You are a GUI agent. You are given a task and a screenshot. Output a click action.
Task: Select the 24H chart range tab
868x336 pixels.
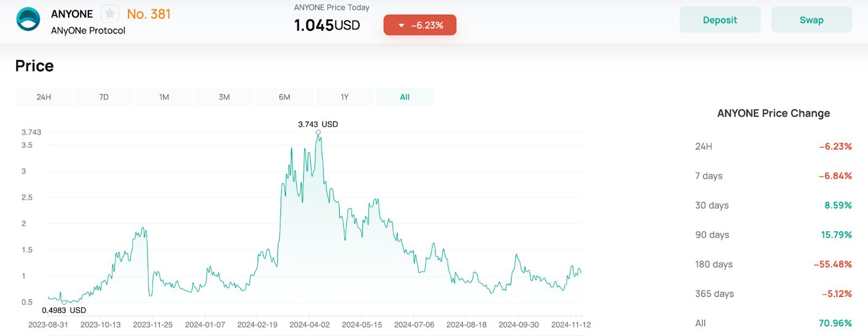[44, 97]
